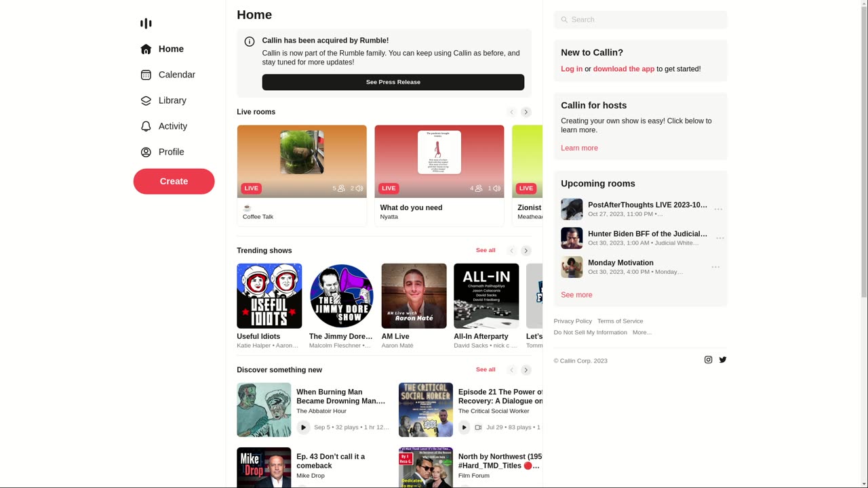
Task: Click See Press Release button
Action: (x=393, y=82)
